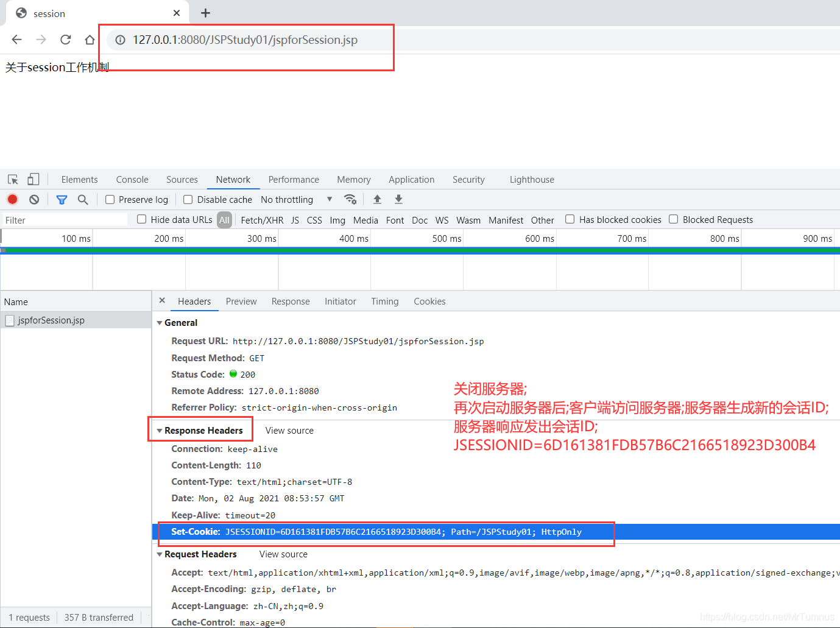The image size is (840, 628).
Task: Filter requests by Other
Action: [x=542, y=220]
